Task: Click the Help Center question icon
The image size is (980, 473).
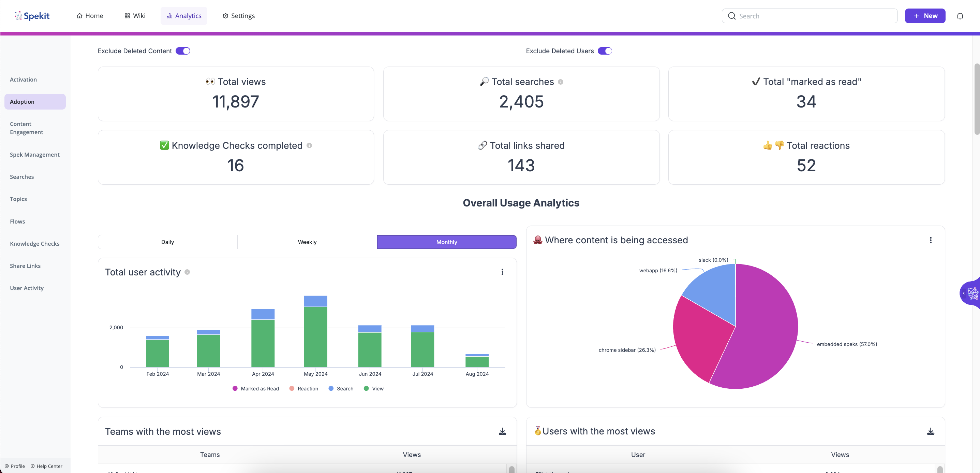Action: pos(32,466)
